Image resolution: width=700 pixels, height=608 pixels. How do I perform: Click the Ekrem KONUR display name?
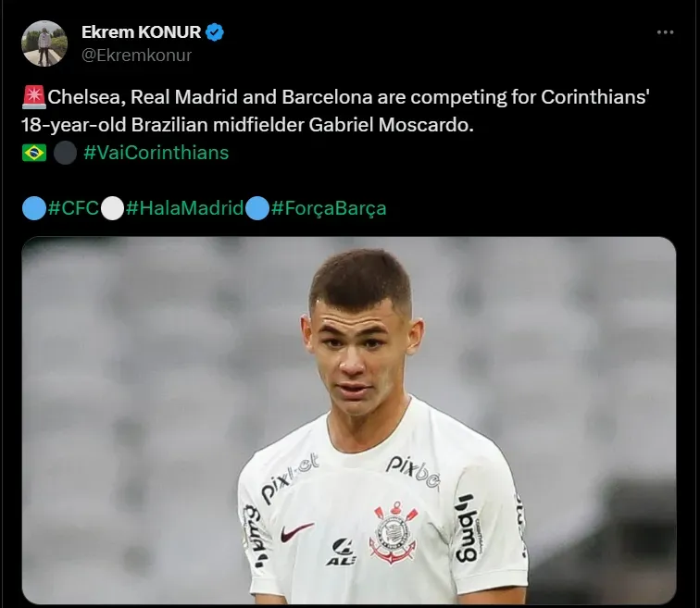[141, 32]
